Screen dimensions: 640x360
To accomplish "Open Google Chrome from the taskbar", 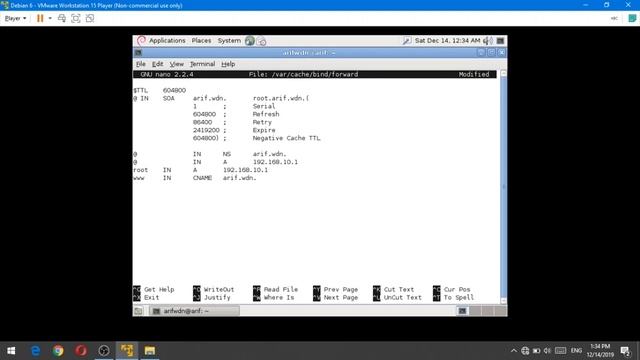I will (x=58, y=351).
